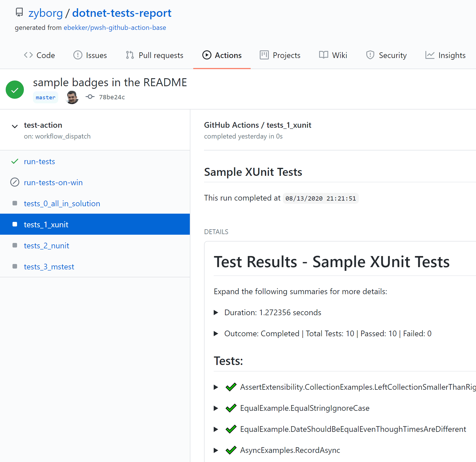Screen dimensions: 476x462
Task: Click the master branch label
Action: tap(45, 97)
